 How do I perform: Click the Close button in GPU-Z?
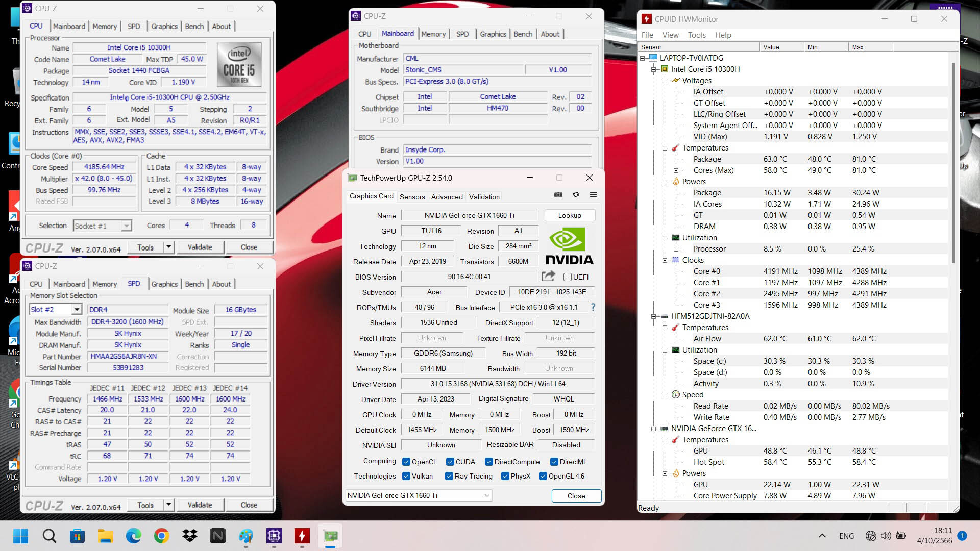[x=576, y=496]
